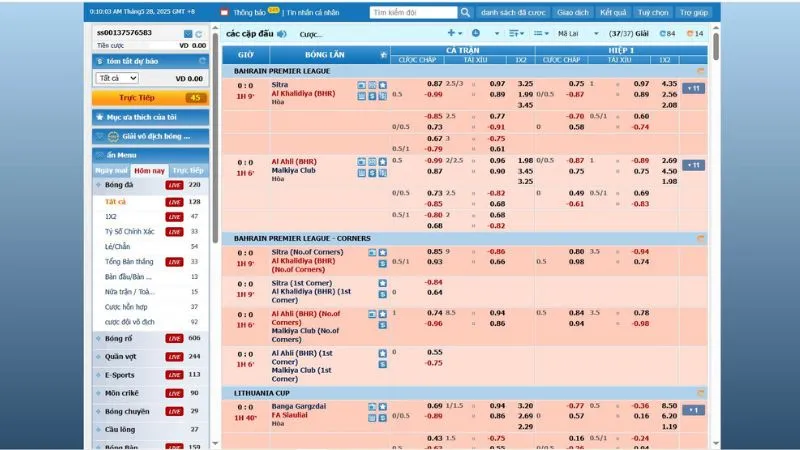Viewport: 800px width, 450px height.
Task: Click the orange live refresh counter showing 14
Action: pos(697,34)
